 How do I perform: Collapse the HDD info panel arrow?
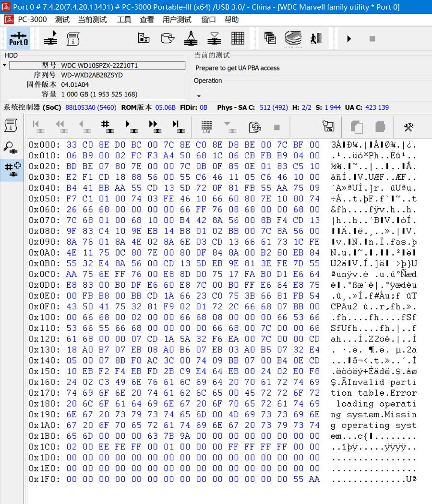pos(4,65)
